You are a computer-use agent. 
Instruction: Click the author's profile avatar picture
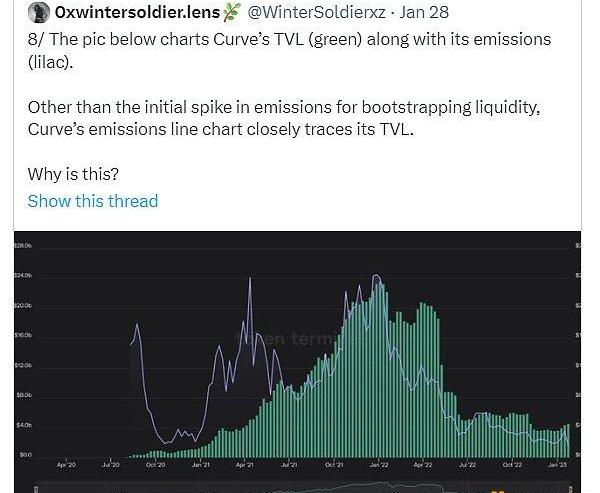(38, 12)
